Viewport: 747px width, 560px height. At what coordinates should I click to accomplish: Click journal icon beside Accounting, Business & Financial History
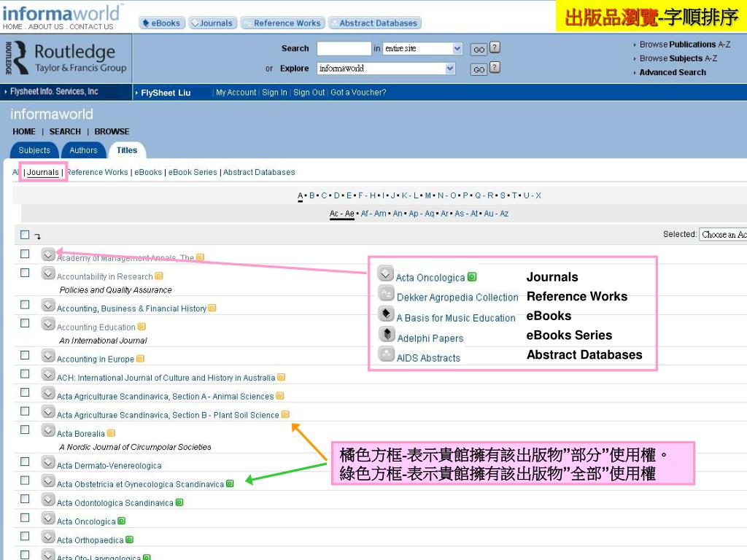pos(48,305)
